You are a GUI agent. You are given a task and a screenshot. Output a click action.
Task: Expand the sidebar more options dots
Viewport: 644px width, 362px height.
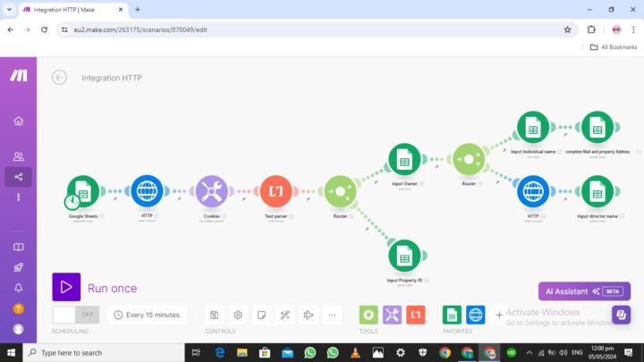[x=19, y=198]
